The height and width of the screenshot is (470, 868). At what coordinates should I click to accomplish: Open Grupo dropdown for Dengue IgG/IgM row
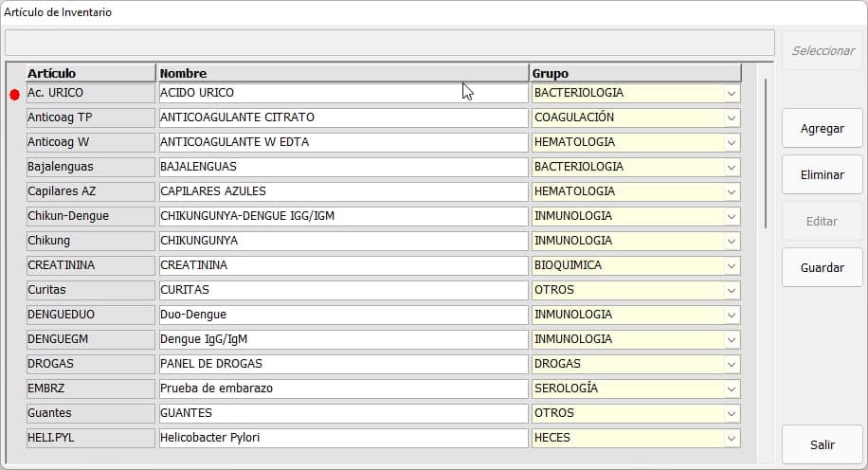tap(732, 339)
